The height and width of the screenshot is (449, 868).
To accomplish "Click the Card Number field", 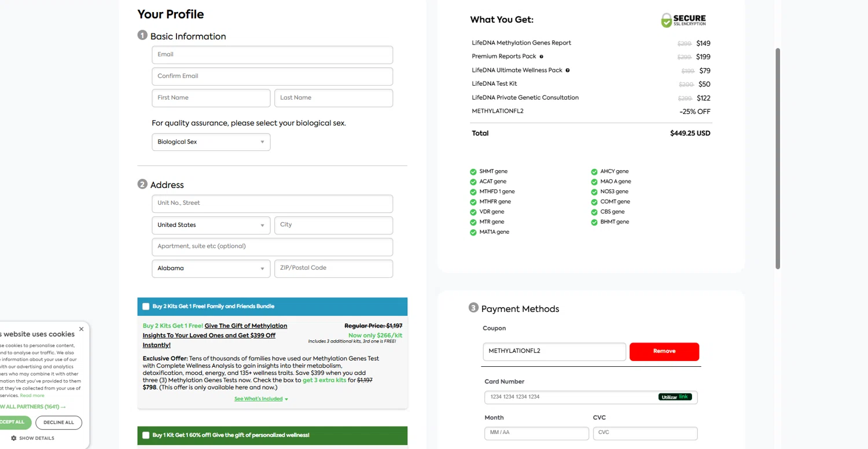I will click(x=591, y=397).
